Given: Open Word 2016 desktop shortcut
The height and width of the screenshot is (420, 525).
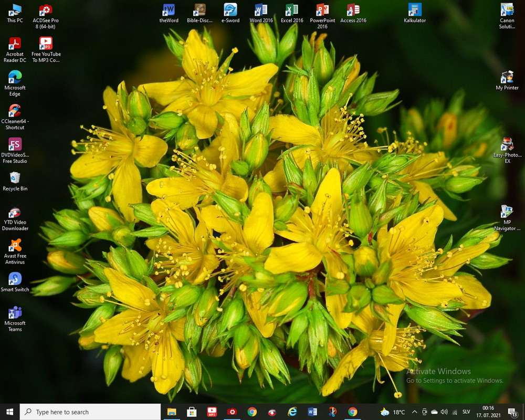Looking at the screenshot, I should click(x=261, y=14).
